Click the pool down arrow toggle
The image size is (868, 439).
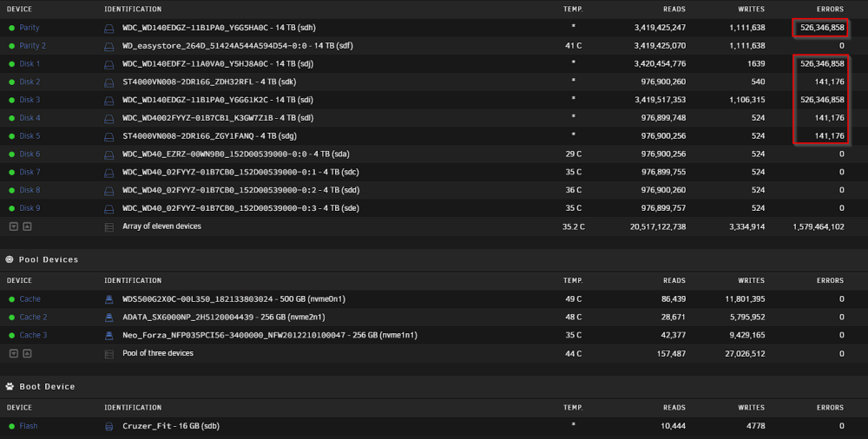(x=14, y=353)
